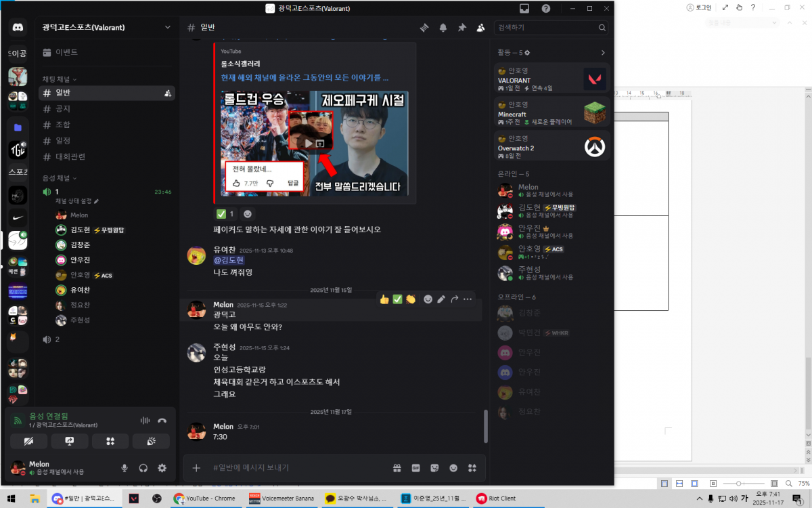Collapse the 음성 채널 category
Screen dimensions: 812x508
pos(60,178)
